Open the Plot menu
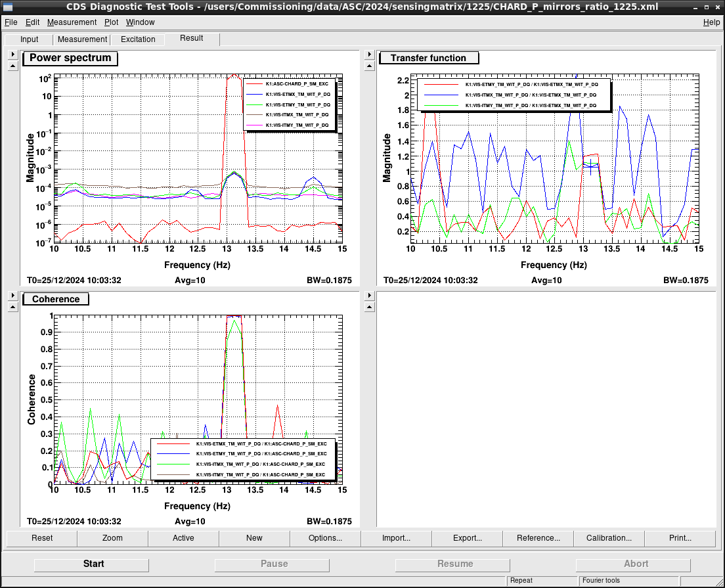725x588 pixels. click(x=111, y=22)
